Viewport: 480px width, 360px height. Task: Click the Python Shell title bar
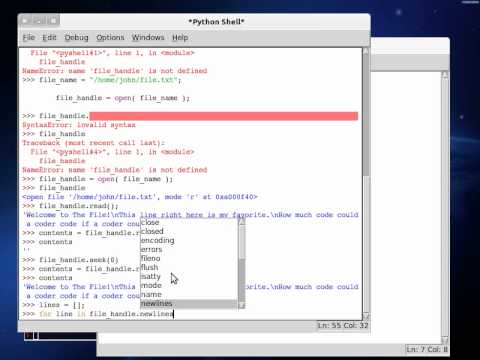216,22
